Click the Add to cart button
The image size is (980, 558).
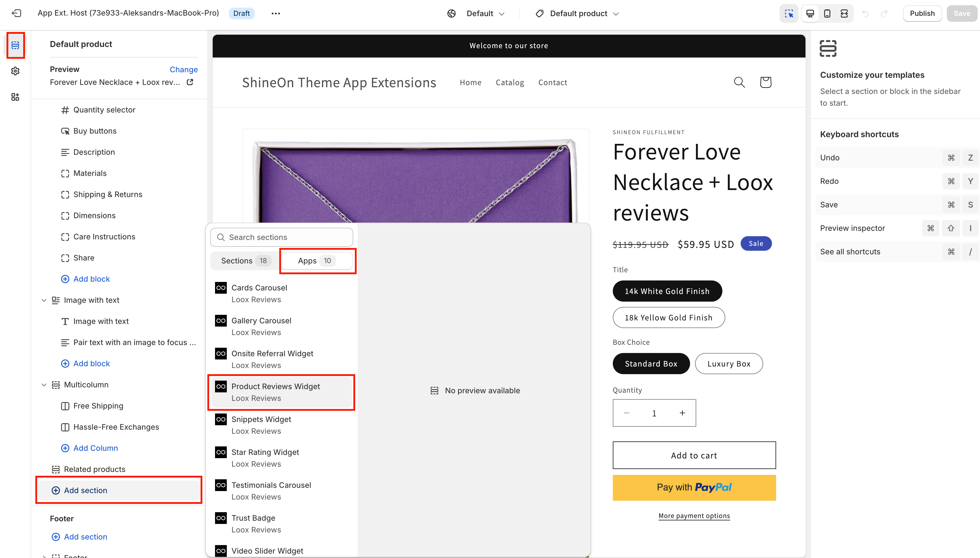point(694,455)
